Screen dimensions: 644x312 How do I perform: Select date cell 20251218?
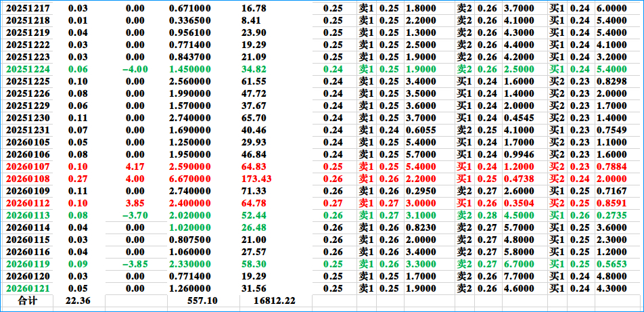[x=26, y=20]
